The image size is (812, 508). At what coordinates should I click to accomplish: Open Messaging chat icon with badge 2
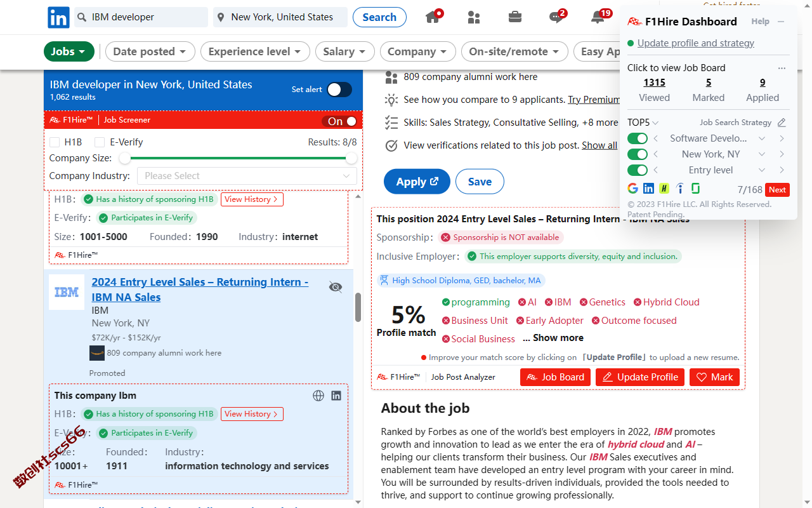click(x=557, y=17)
